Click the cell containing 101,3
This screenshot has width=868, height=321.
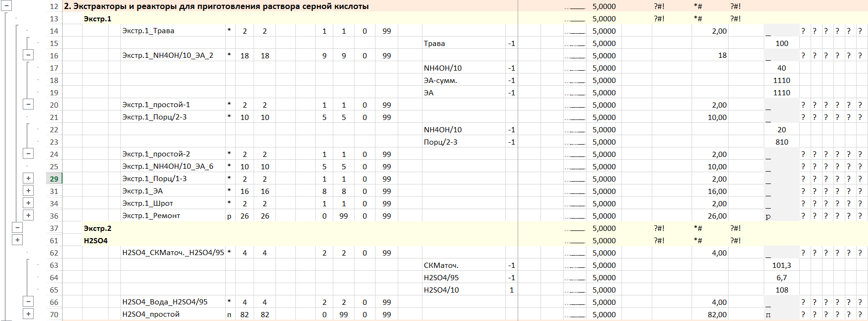(781, 266)
